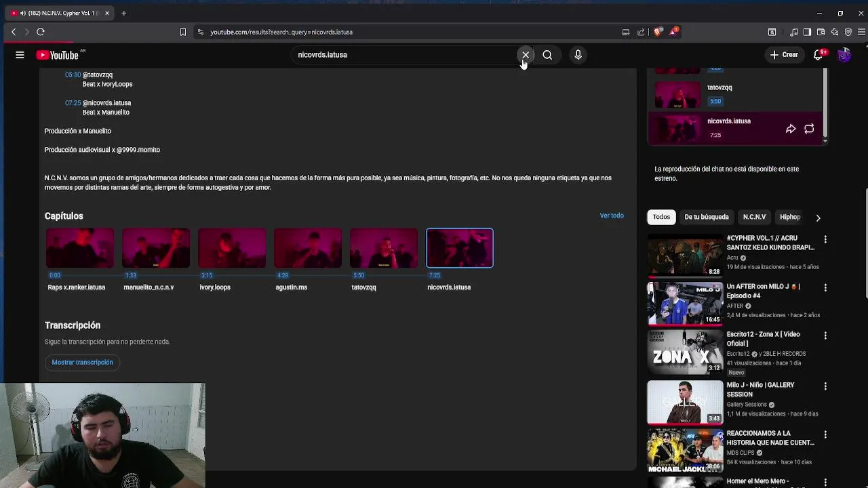
Task: Select chapter tatovzqq at 5:50 thumbnail
Action: (x=384, y=248)
